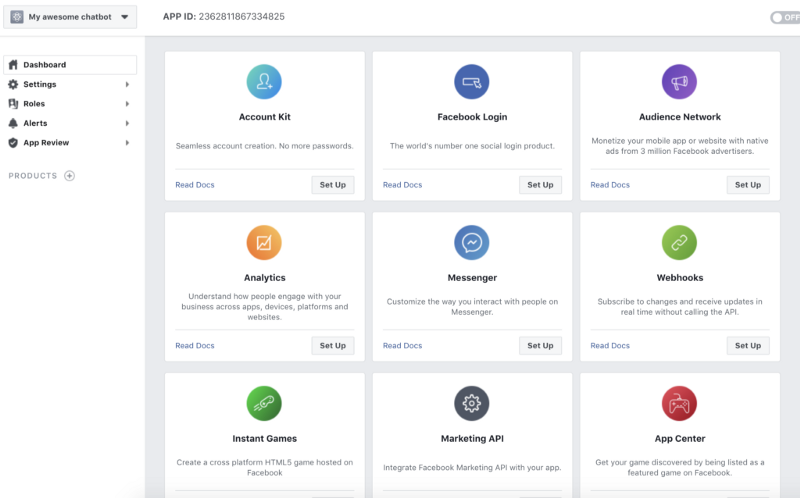Click the Account Kit product icon
This screenshot has height=498, width=800.
pyautogui.click(x=264, y=81)
